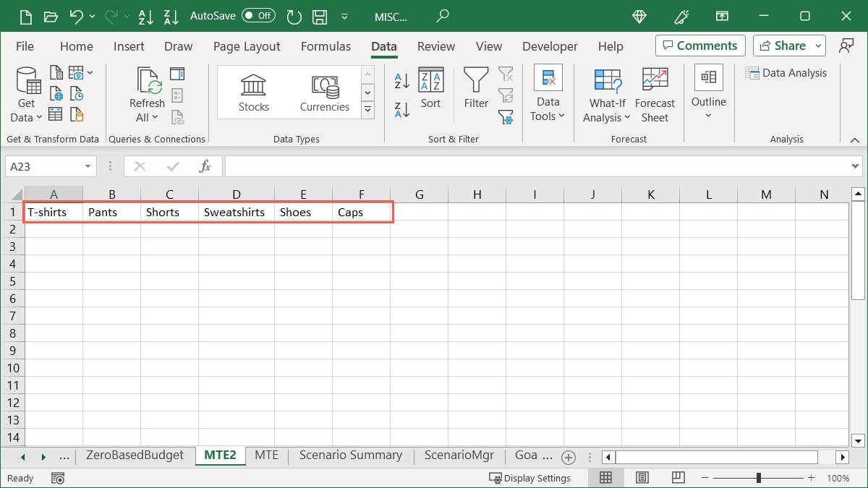
Task: Apply the Stocks data type
Action: pos(253,90)
